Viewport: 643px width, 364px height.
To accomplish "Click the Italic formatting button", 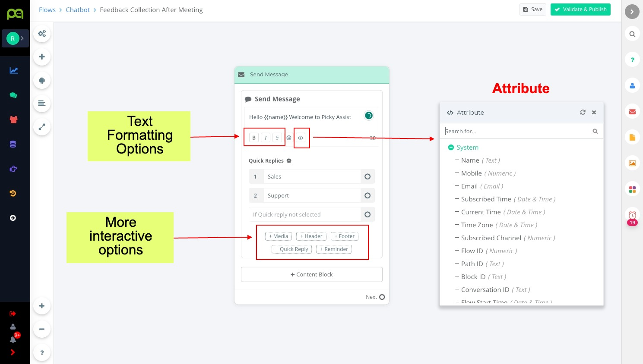I will (266, 138).
